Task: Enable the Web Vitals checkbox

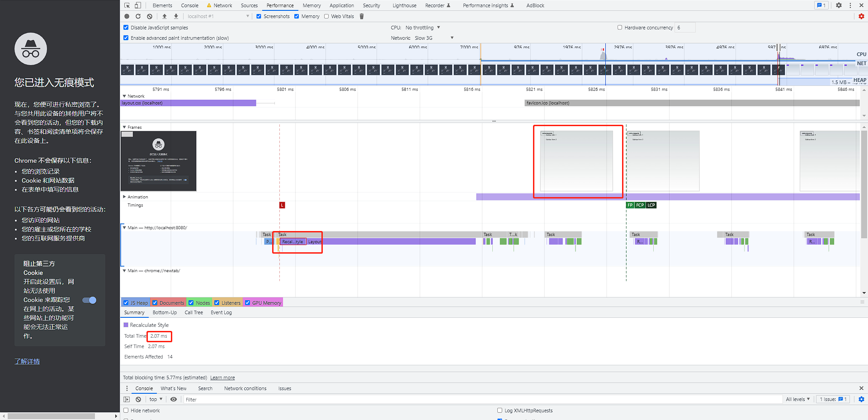Action: click(326, 16)
